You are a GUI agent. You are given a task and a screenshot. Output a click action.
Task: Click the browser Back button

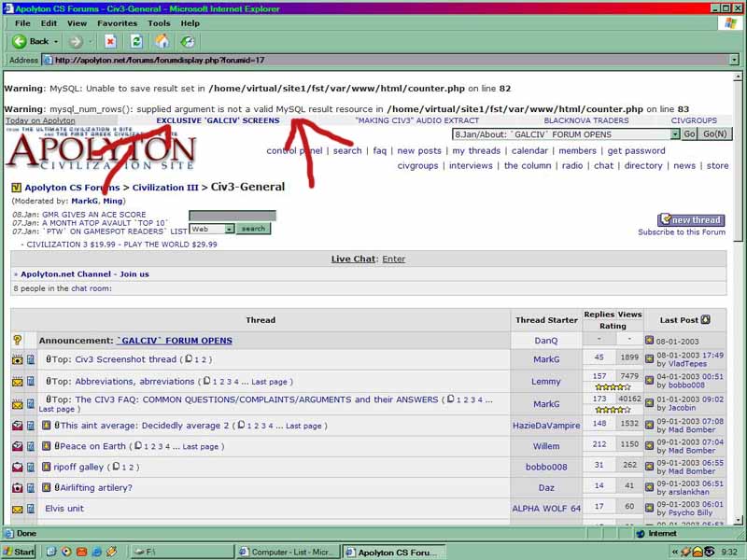tap(32, 41)
